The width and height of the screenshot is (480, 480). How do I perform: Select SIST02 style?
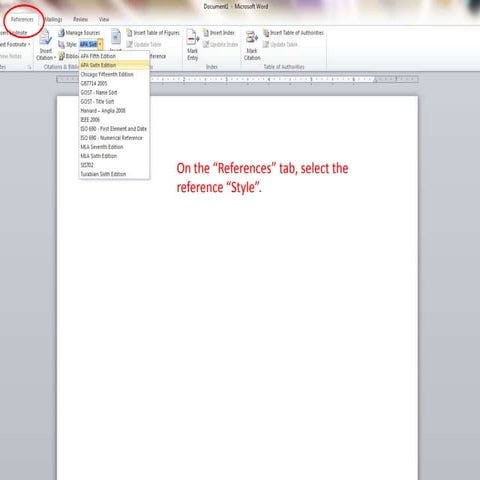click(114, 165)
